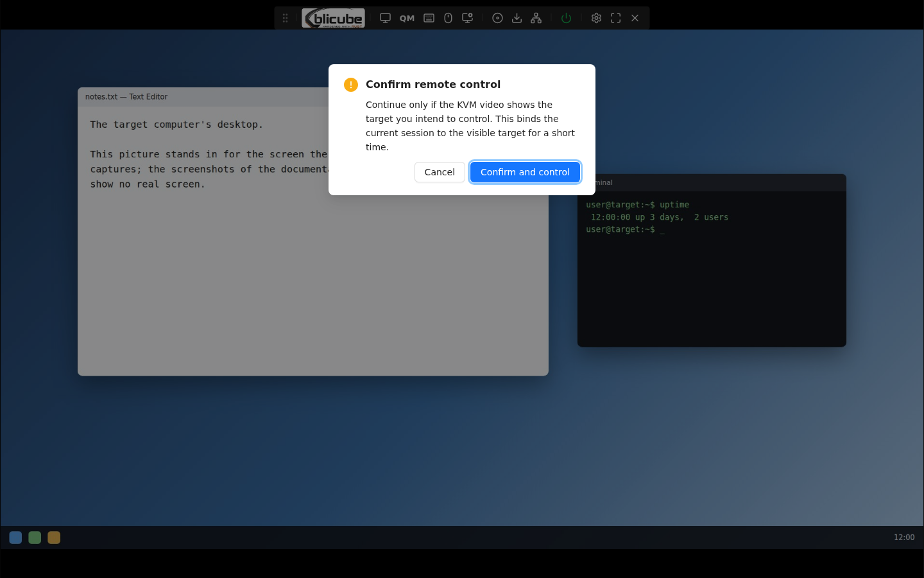Click the Confirm and control button
The height and width of the screenshot is (578, 924).
click(x=525, y=172)
